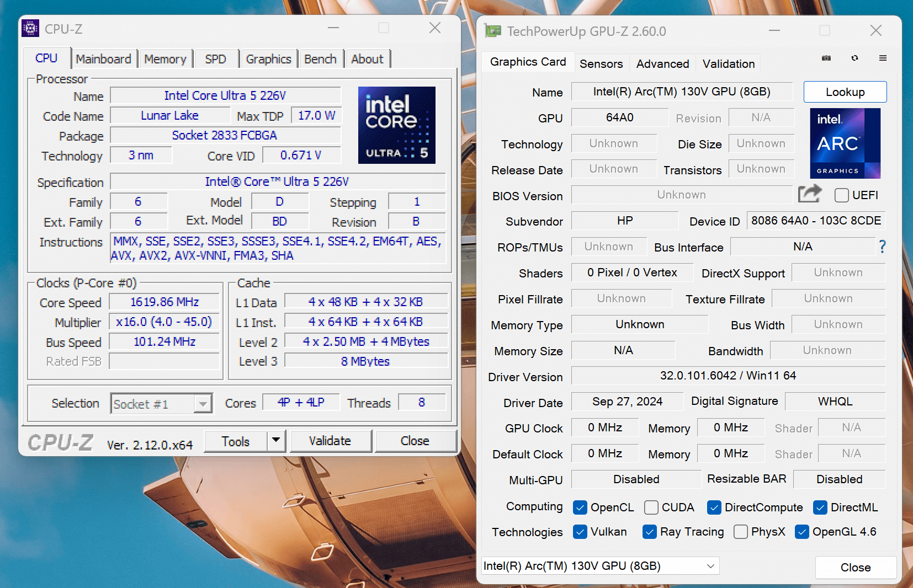This screenshot has width=913, height=588.
Task: Open the GPU selector dropdown in GPU-Z
Action: tap(600, 566)
